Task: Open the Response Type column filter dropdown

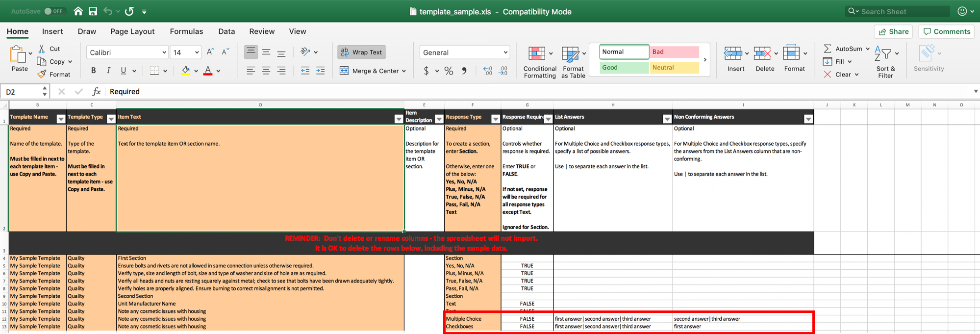Action: (x=495, y=119)
